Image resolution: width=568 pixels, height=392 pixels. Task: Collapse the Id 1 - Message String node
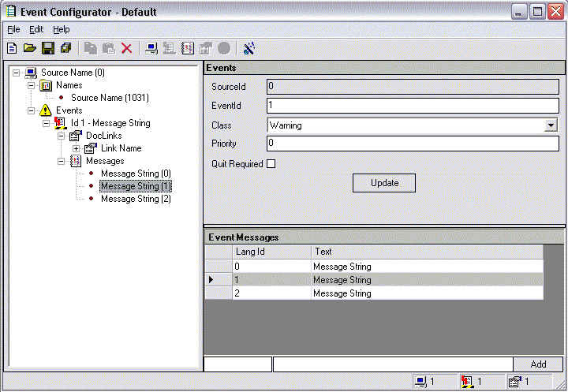click(x=46, y=123)
